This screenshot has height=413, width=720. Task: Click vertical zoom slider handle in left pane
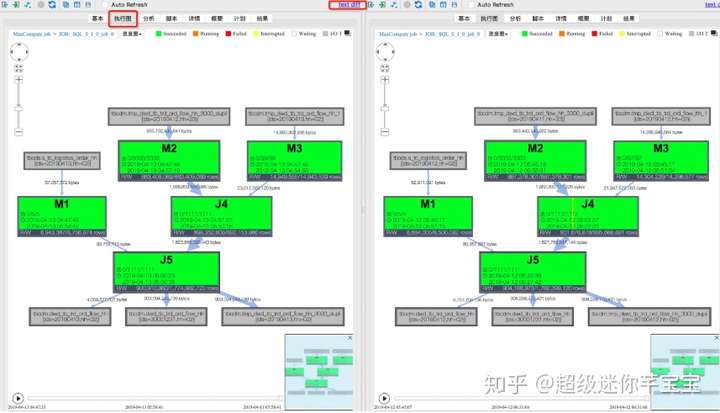click(x=18, y=108)
